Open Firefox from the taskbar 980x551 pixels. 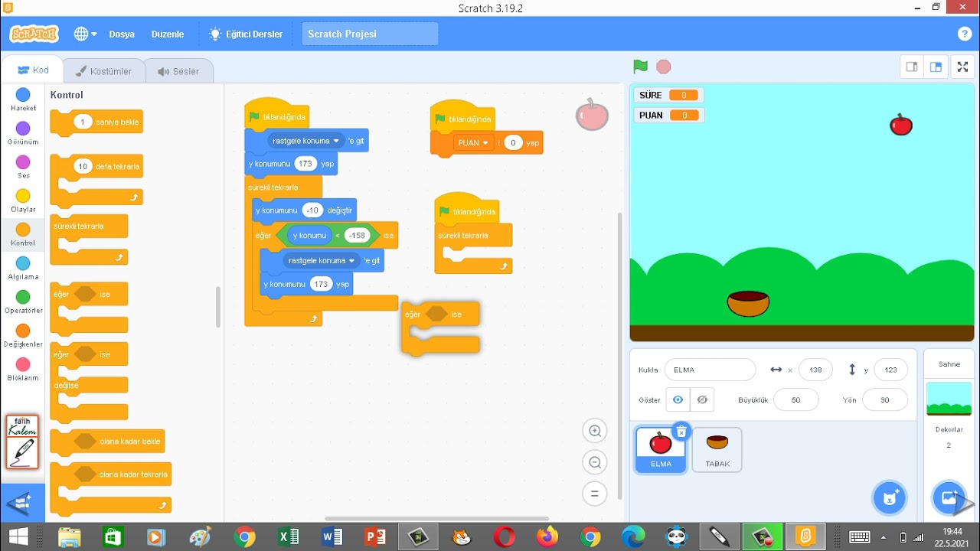pyautogui.click(x=547, y=536)
